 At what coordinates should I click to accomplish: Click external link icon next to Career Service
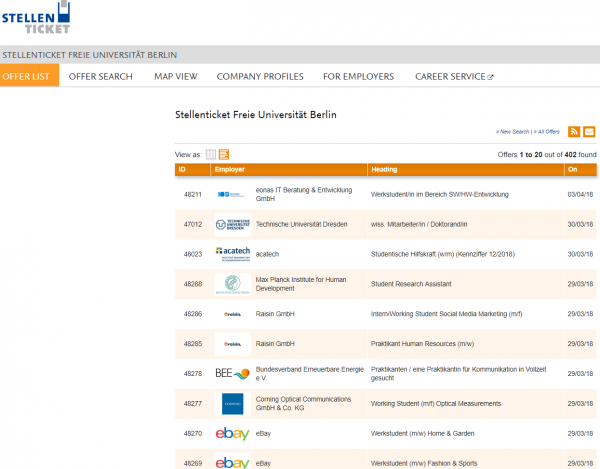pyautogui.click(x=491, y=77)
